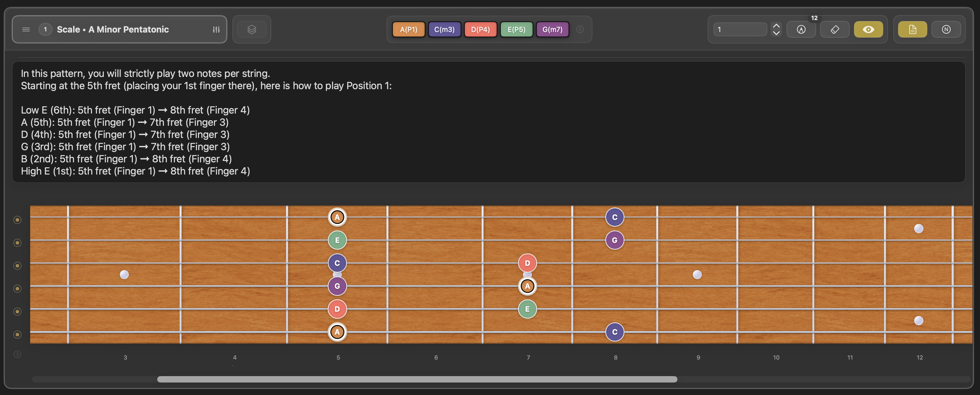Click the stacked layers icon button
This screenshot has height=395, width=980.
(252, 29)
